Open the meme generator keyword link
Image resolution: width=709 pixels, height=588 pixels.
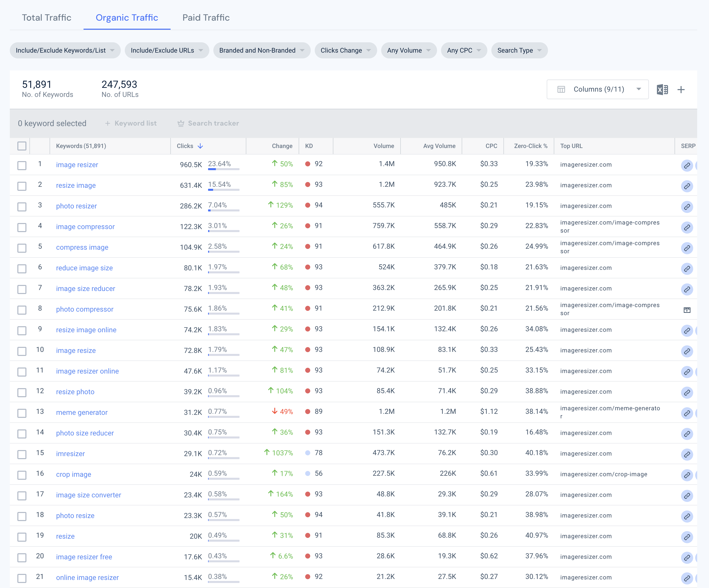82,412
